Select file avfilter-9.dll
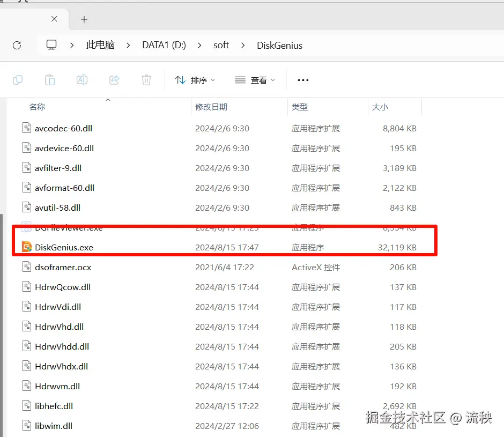 (58, 168)
